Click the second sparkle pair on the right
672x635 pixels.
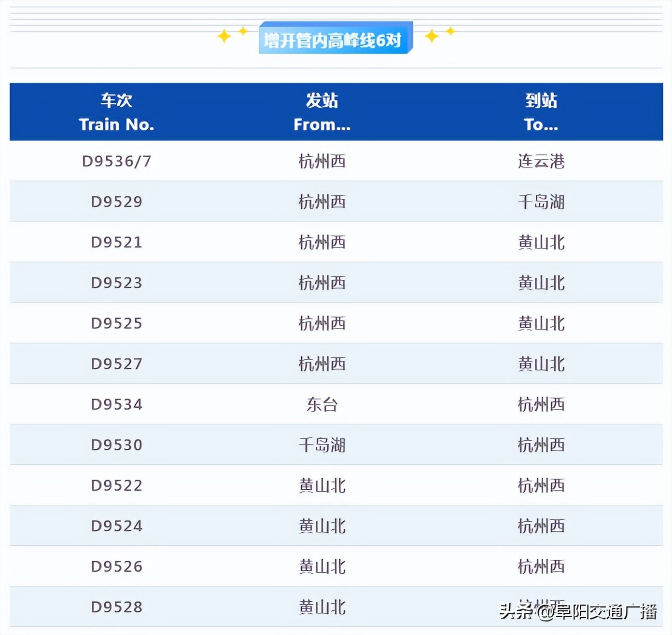450,30
